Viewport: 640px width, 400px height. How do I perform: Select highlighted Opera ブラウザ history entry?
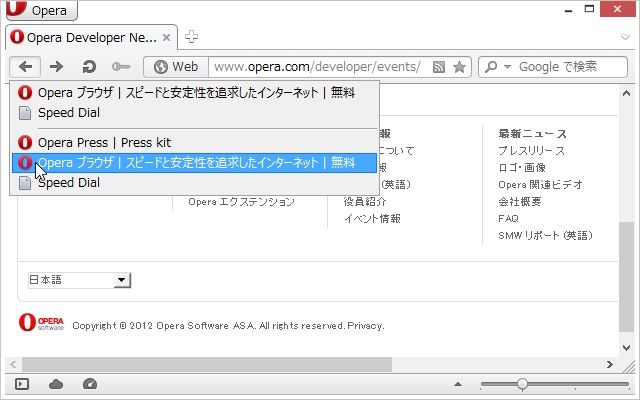point(194,163)
